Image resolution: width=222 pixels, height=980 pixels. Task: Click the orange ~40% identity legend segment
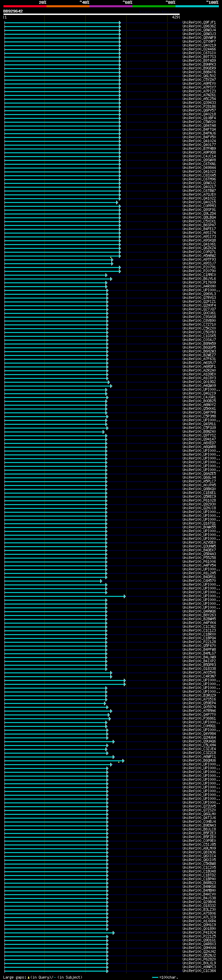coord(68,7)
